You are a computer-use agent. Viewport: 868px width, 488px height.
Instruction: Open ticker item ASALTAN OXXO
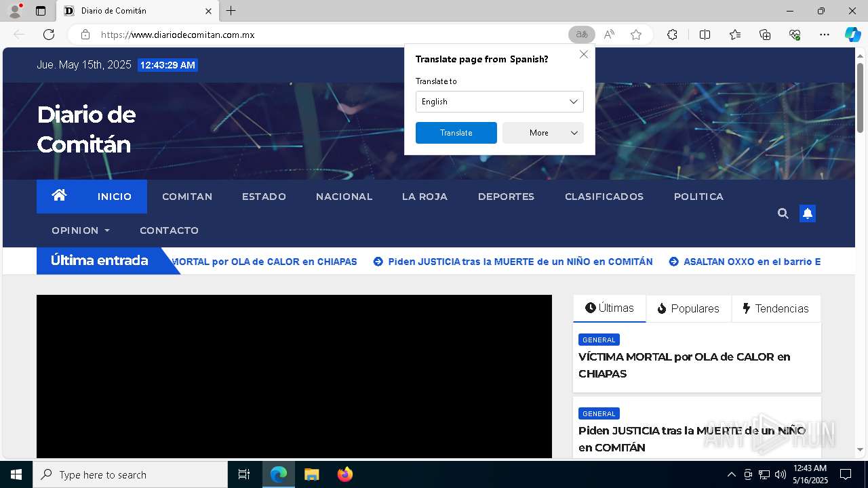(x=745, y=262)
